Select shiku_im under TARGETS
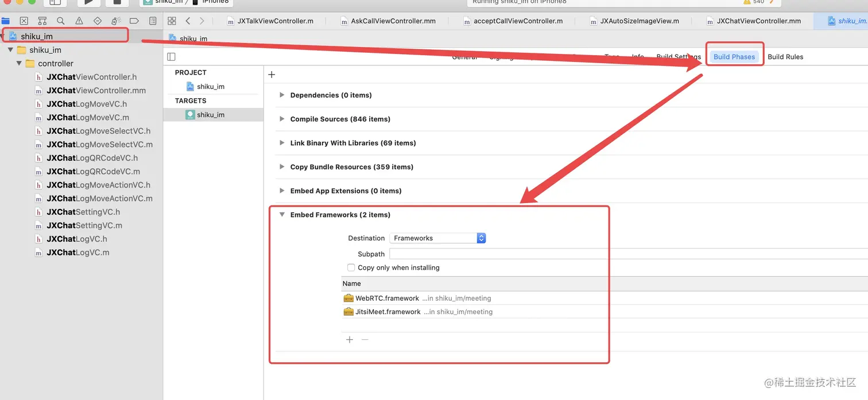Image resolution: width=868 pixels, height=400 pixels. pyautogui.click(x=213, y=115)
